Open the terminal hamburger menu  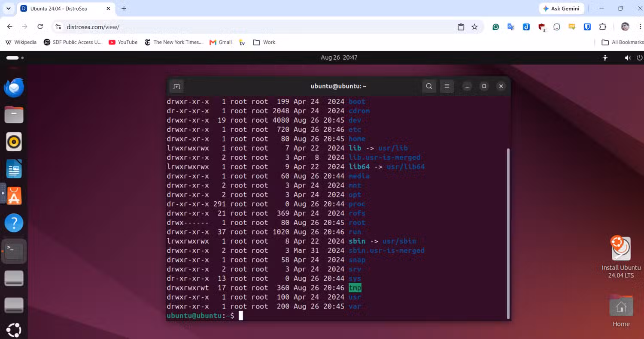coord(447,86)
